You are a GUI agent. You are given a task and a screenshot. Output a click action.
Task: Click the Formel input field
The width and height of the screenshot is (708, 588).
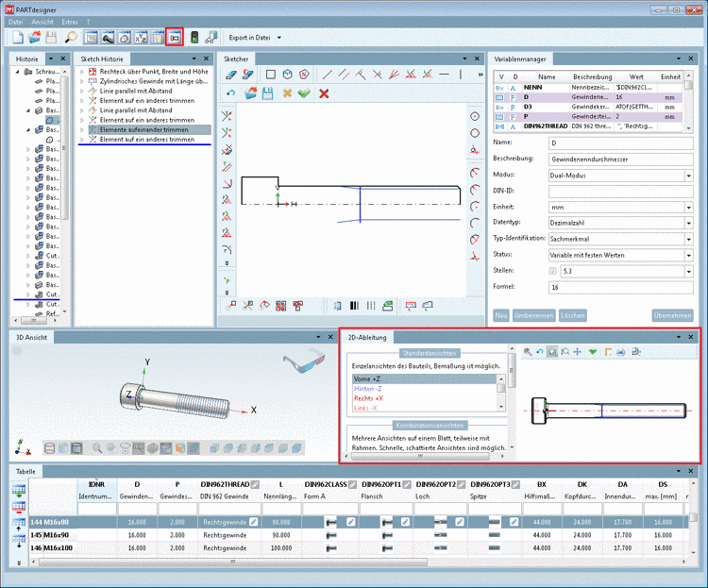pyautogui.click(x=620, y=287)
